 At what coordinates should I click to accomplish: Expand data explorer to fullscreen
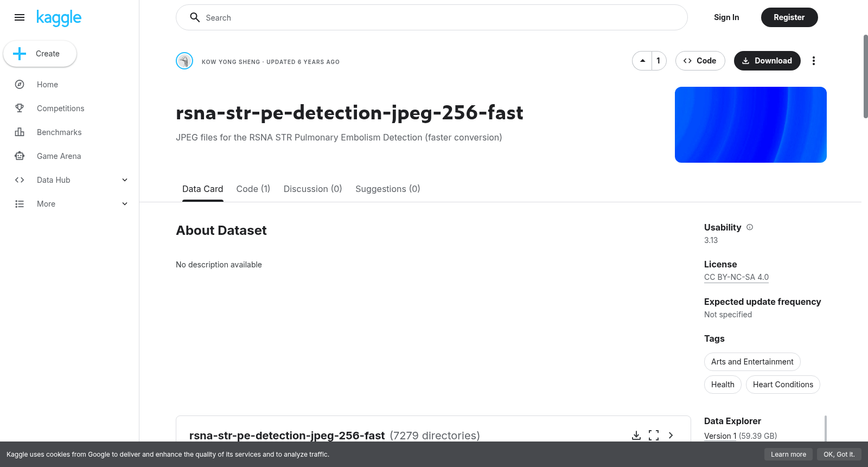654,436
